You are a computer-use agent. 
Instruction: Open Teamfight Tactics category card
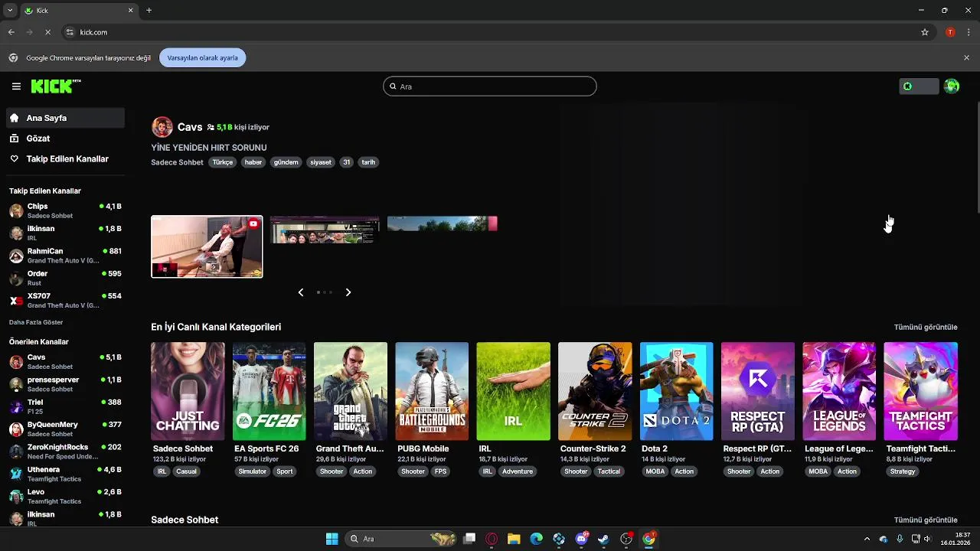(920, 391)
